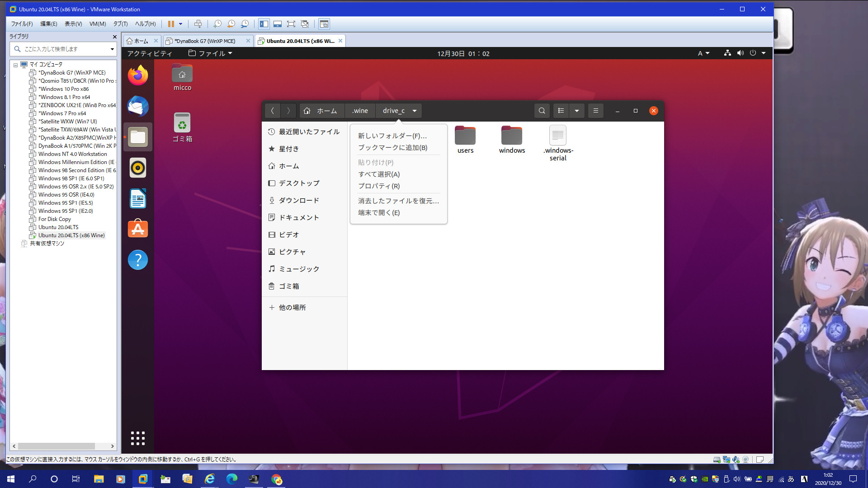Select 共有仮想マシン in library tree
The width and height of the screenshot is (868, 488).
(x=47, y=244)
